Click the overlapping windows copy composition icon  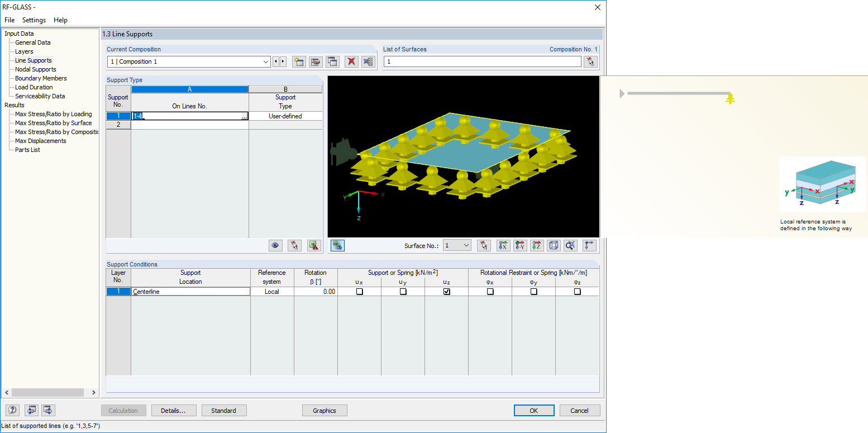(x=333, y=61)
